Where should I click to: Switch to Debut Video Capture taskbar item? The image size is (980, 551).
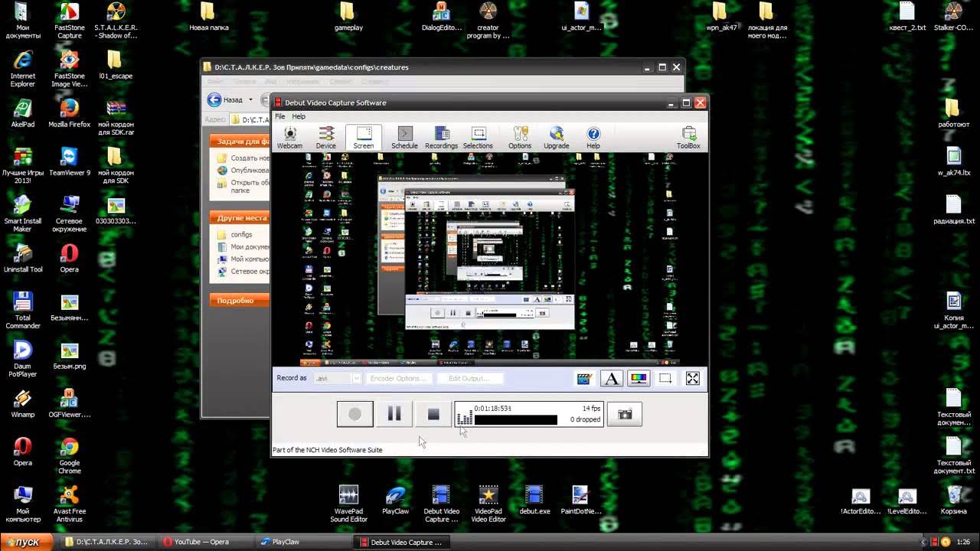click(x=401, y=542)
